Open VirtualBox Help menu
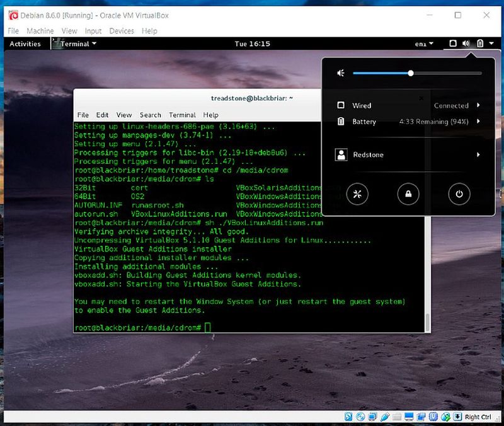The height and width of the screenshot is (426, 504). [x=149, y=31]
